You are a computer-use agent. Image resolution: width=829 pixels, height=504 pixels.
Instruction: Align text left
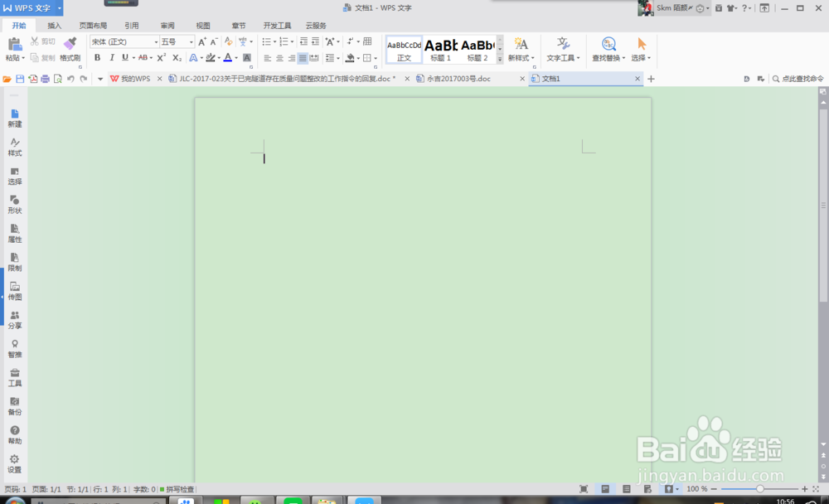click(268, 58)
